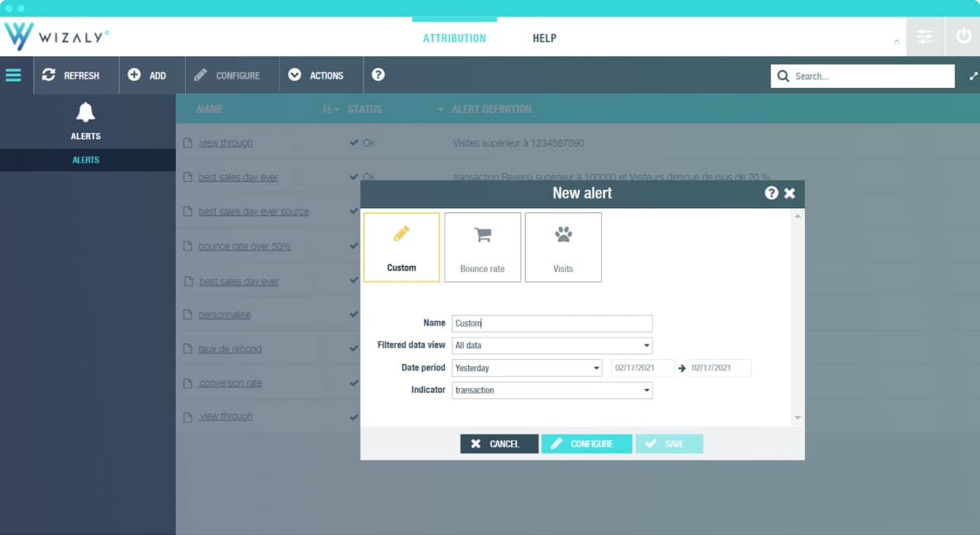Select the Bounce rate alert template
The width and height of the screenshot is (980, 535).
point(482,247)
